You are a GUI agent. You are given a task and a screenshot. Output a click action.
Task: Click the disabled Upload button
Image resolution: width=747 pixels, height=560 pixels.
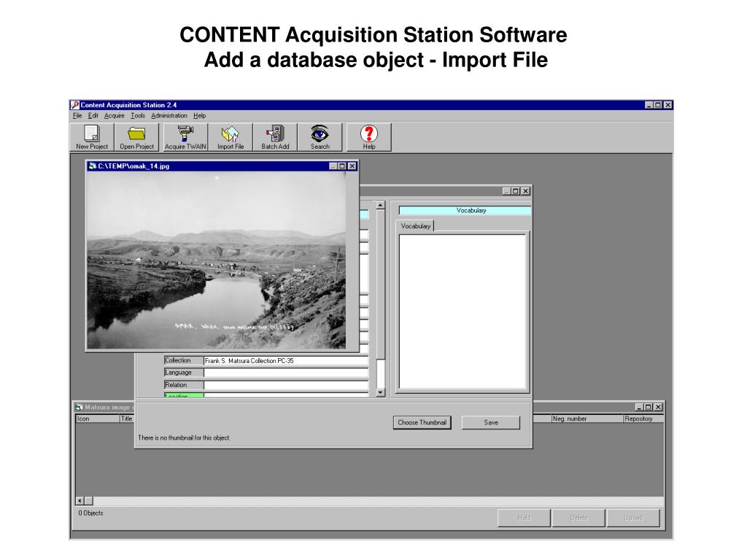(634, 518)
